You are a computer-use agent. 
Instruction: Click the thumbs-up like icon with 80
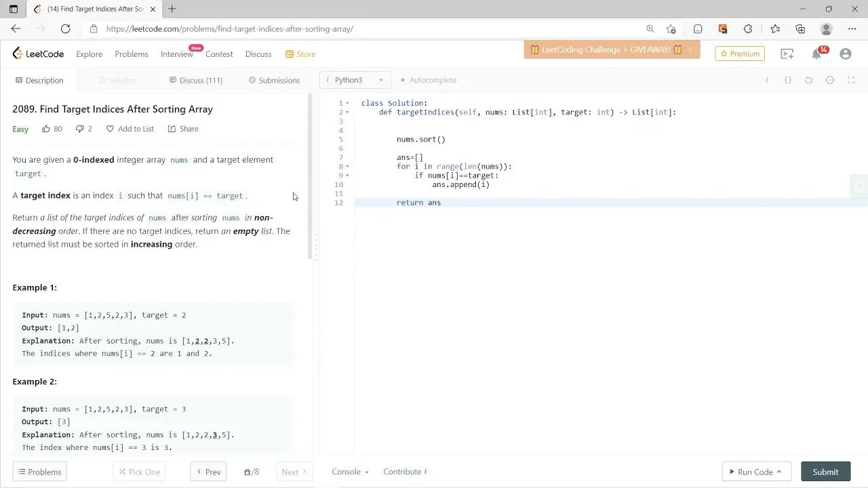[46, 129]
